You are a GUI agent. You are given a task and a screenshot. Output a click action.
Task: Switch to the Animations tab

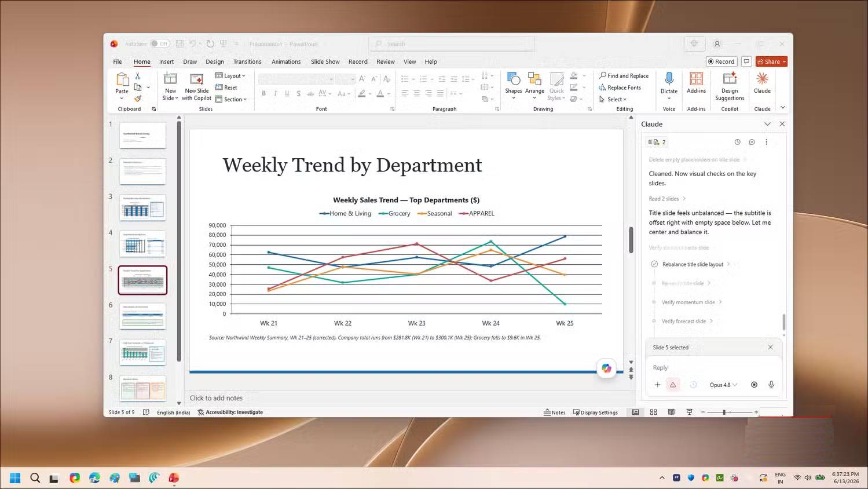click(x=286, y=61)
